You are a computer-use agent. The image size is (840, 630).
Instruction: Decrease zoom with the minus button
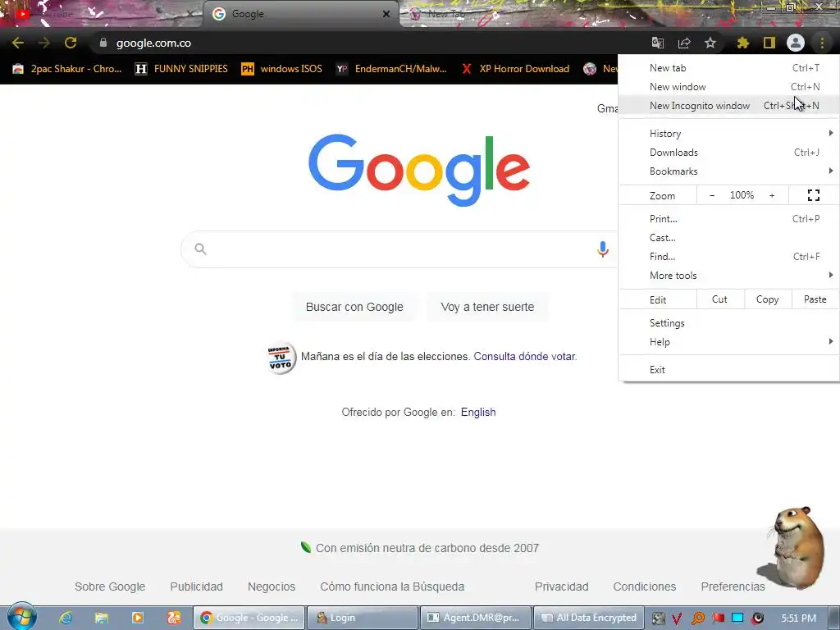point(712,195)
